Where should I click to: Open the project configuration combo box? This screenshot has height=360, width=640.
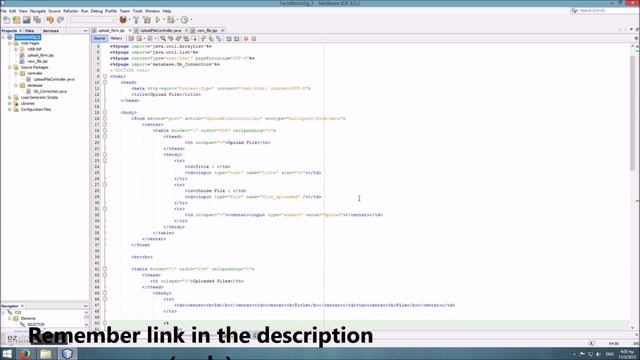93,20
